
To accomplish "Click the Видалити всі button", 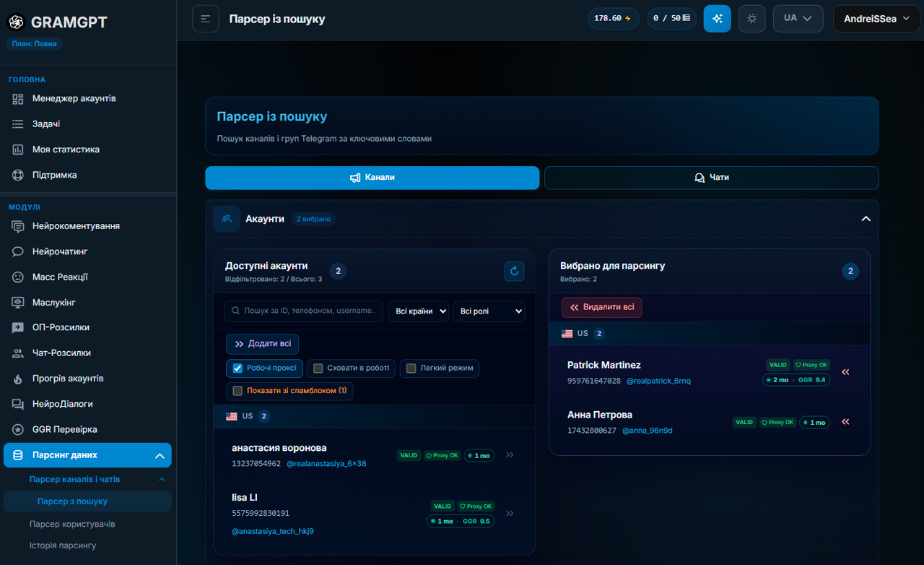I will pos(602,307).
